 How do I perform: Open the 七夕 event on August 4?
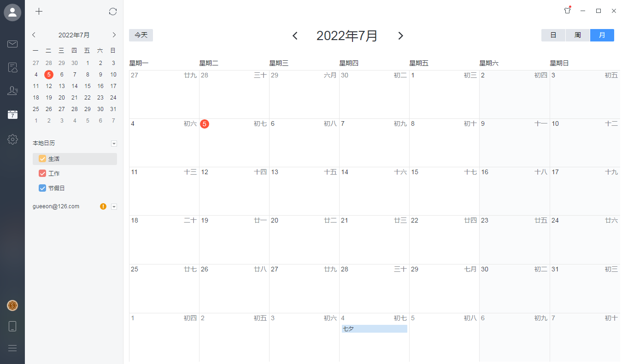(374, 329)
